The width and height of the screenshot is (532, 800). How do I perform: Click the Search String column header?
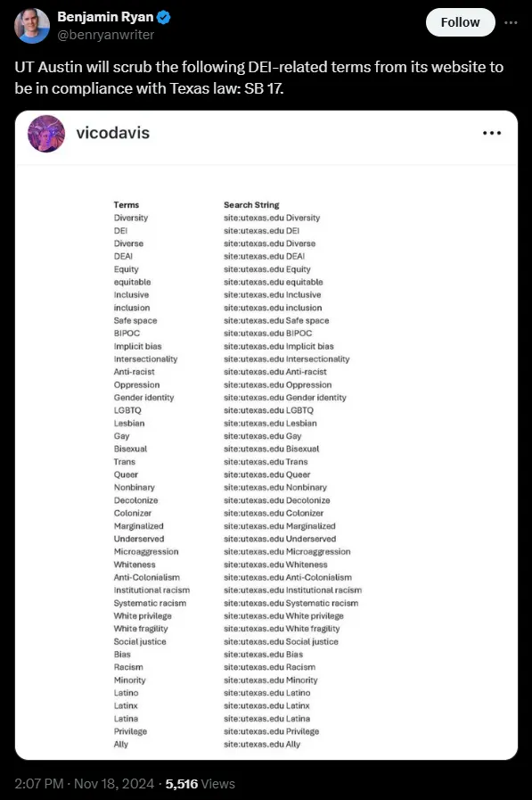251,204
